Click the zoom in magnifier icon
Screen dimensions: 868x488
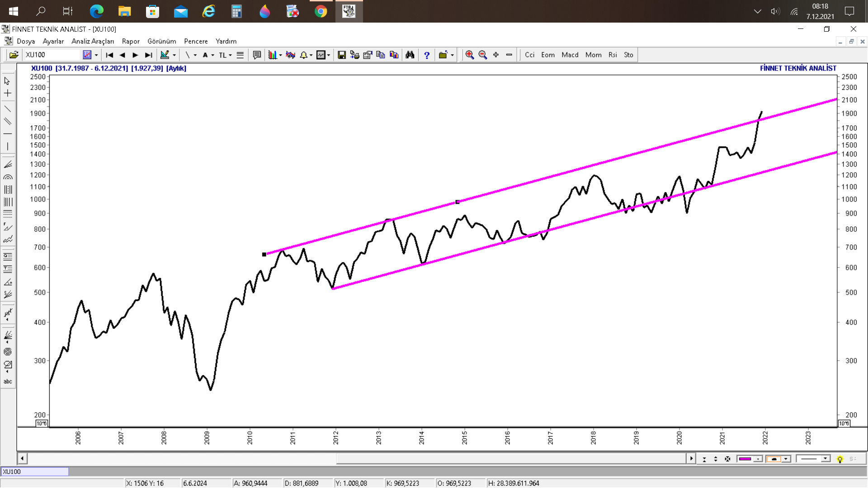pyautogui.click(x=470, y=55)
